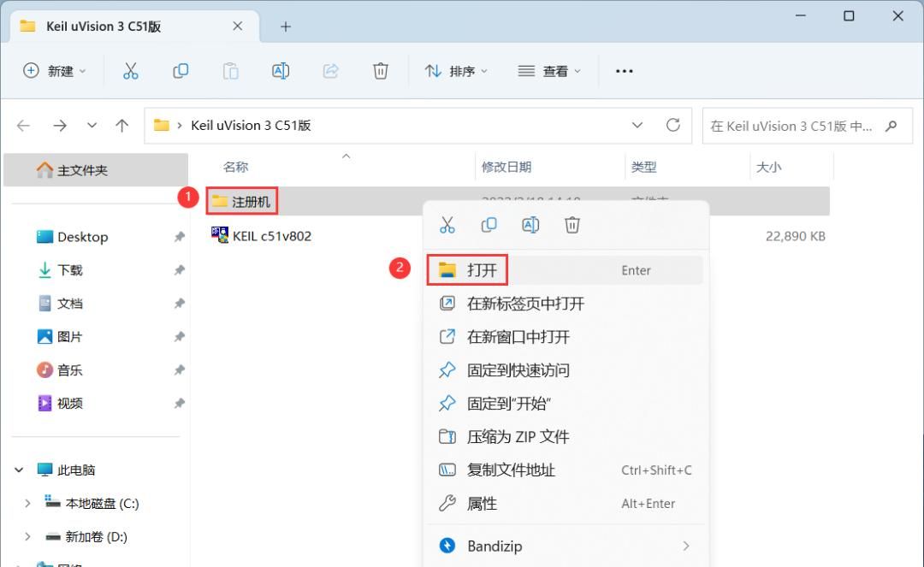The image size is (924, 567).
Task: Open the 排序 sort dropdown
Action: coord(457,71)
